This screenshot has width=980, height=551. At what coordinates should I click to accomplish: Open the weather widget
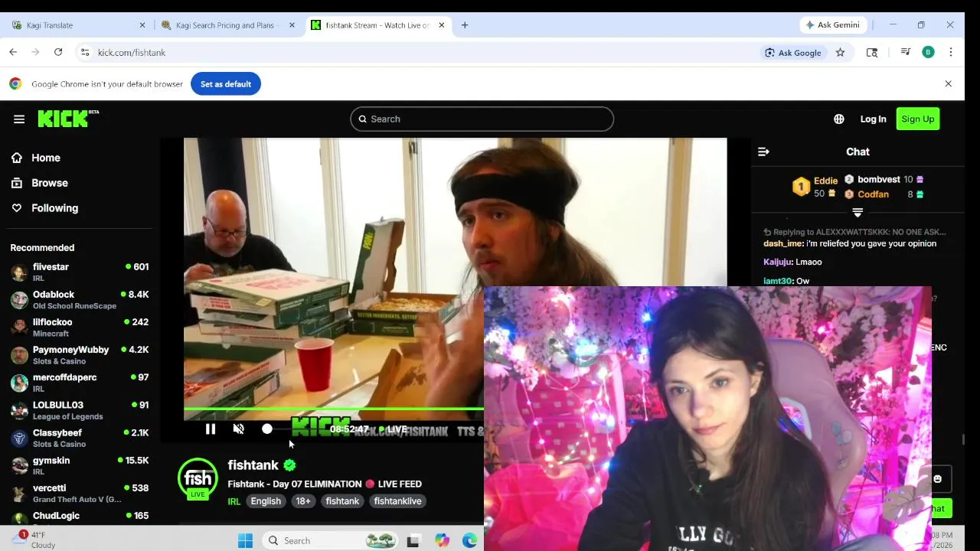tap(34, 540)
